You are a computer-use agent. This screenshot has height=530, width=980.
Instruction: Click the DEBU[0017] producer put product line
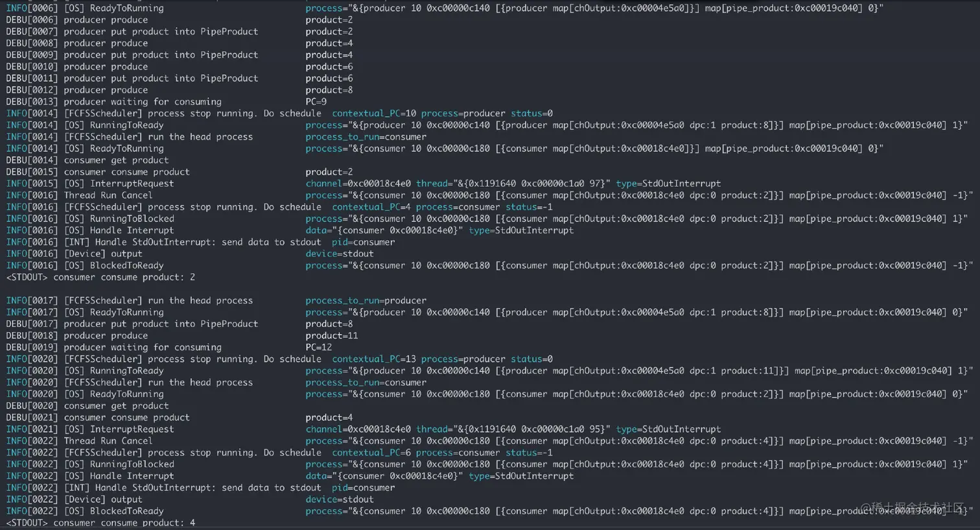[180, 324]
